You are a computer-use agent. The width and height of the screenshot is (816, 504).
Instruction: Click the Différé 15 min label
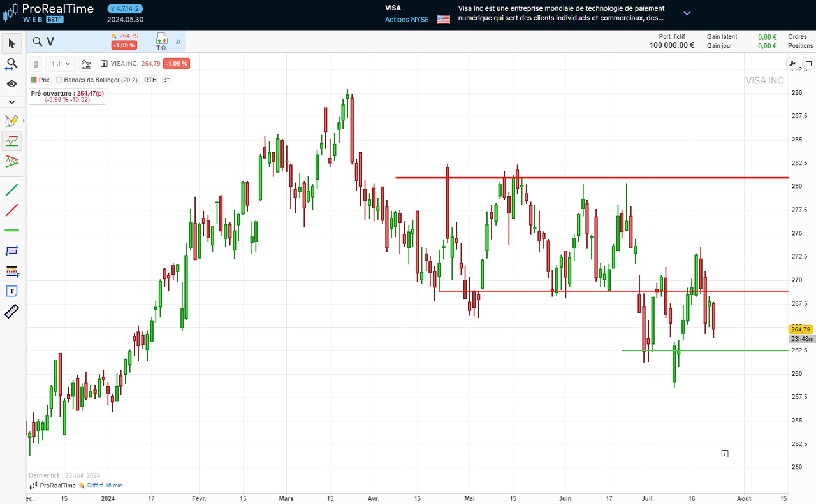pyautogui.click(x=104, y=486)
